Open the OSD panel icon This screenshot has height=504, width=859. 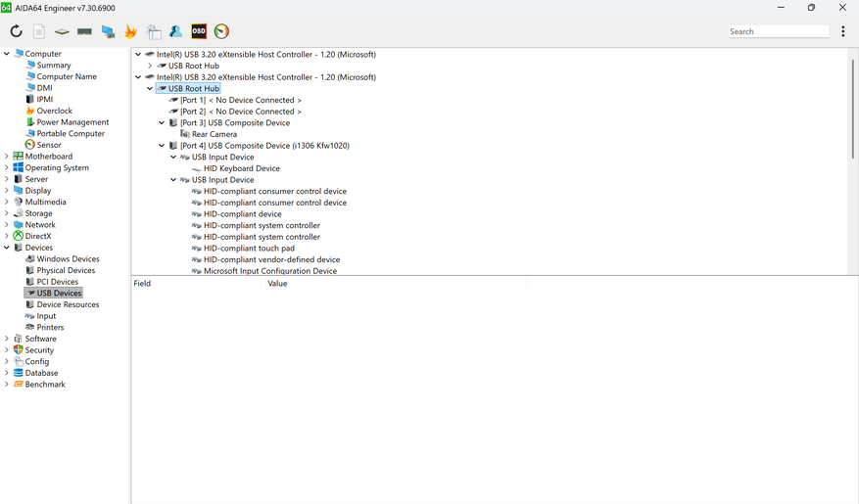[x=199, y=31]
